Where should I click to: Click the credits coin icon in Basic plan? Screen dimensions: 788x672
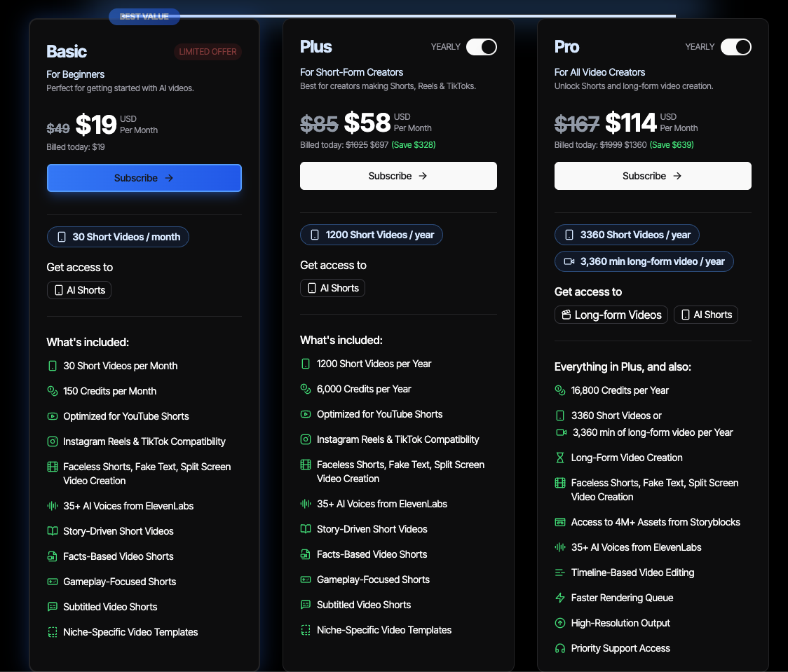coord(52,391)
